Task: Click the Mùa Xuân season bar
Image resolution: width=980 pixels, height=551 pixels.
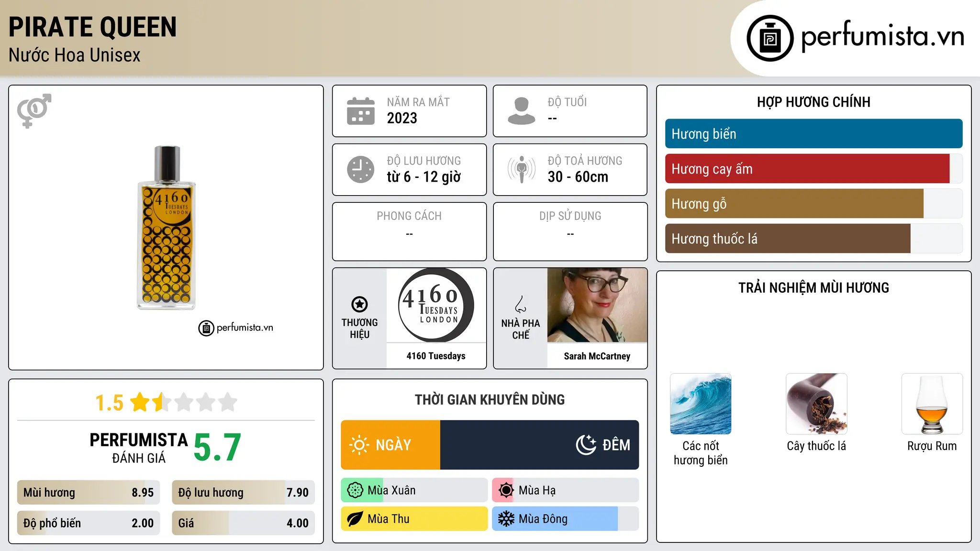Action: coord(414,490)
